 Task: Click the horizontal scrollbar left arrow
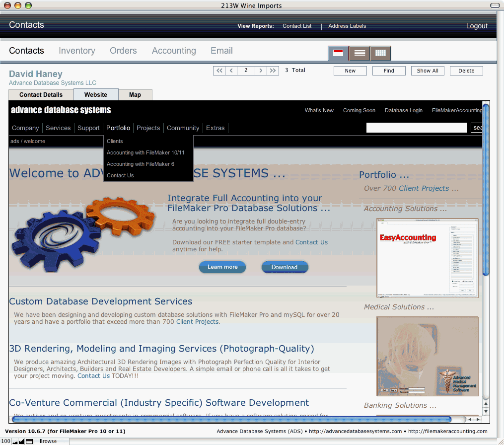coord(470,419)
